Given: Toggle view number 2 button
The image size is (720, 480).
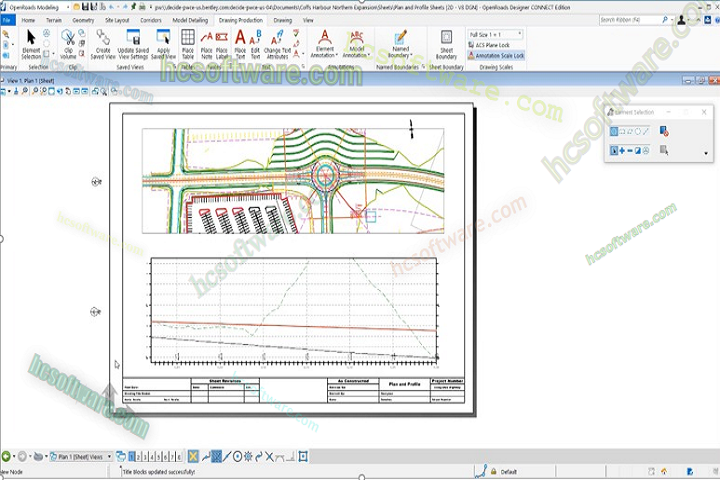Looking at the screenshot, I should pyautogui.click(x=138, y=457).
